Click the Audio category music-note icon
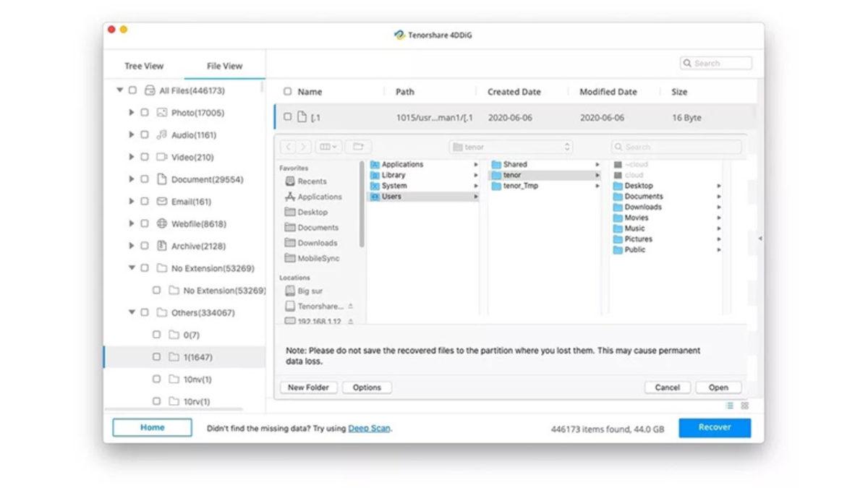868x488 pixels. pyautogui.click(x=163, y=134)
